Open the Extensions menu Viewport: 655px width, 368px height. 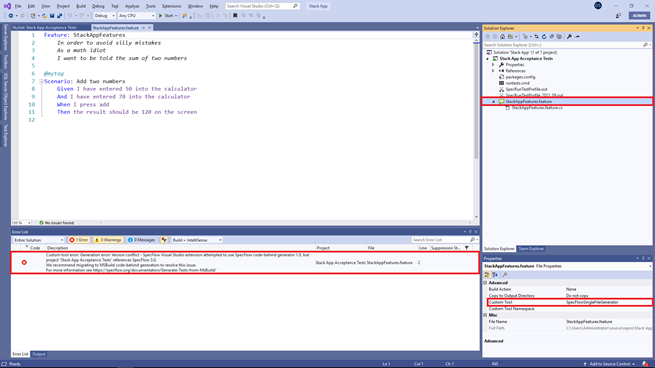(x=172, y=6)
